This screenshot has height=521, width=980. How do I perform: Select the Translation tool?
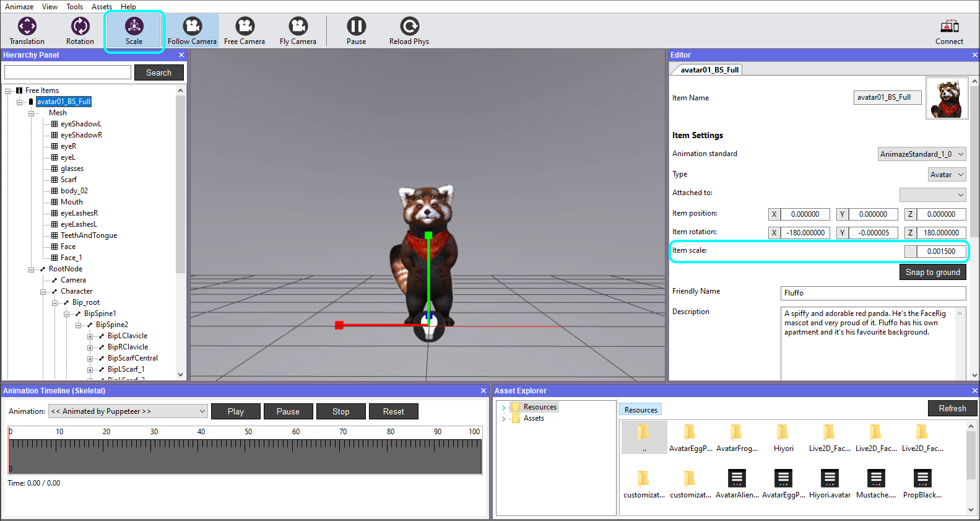click(x=27, y=31)
